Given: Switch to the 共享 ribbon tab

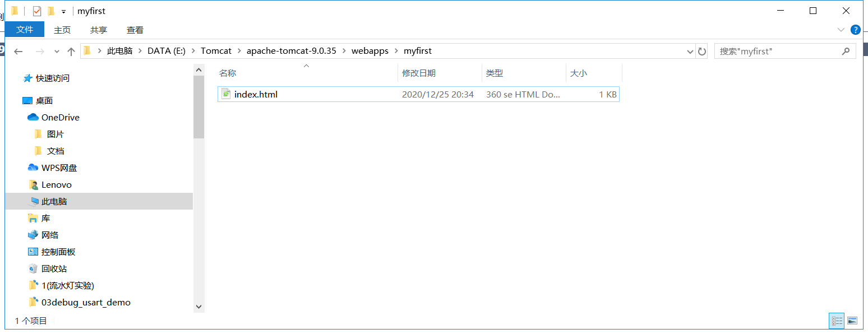Looking at the screenshot, I should tap(99, 30).
